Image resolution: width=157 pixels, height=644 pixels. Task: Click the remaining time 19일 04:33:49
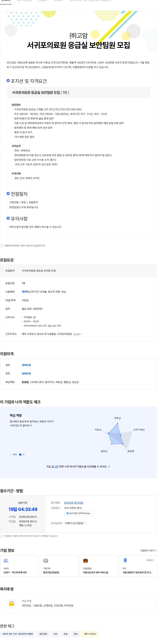click(23, 509)
